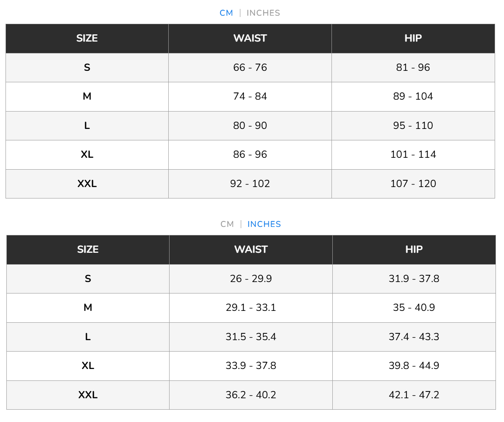Click the hip cell reading 35 - 40.9
504x422 pixels.
pos(414,307)
